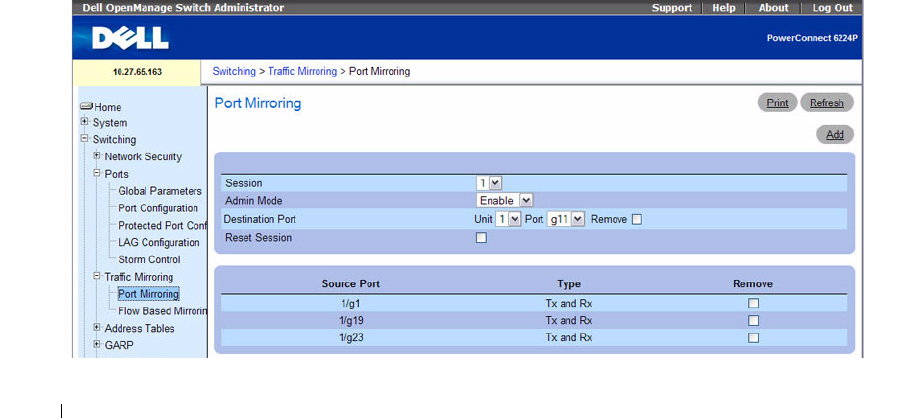Screen dimensions: 900x418
Task: Open the Support menu item
Action: (671, 8)
